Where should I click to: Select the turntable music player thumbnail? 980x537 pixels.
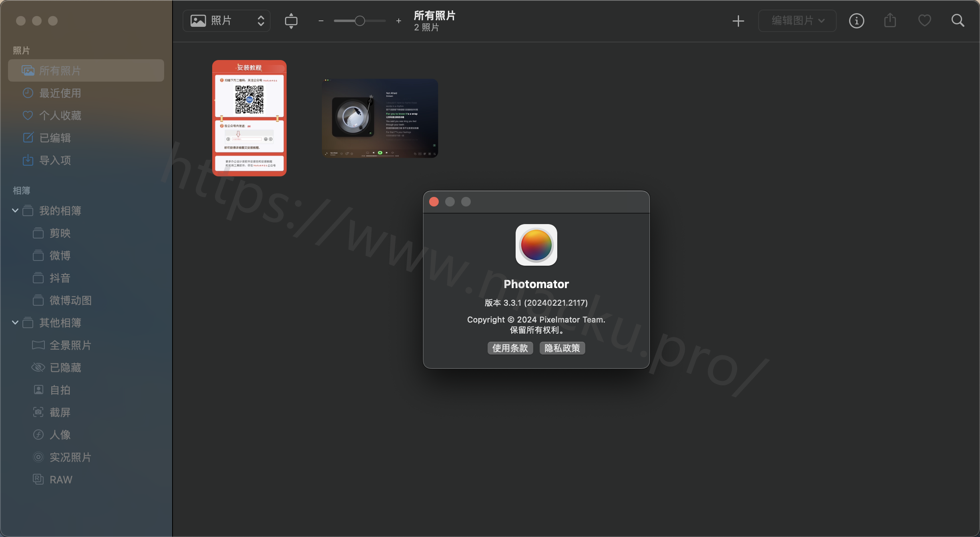[380, 118]
